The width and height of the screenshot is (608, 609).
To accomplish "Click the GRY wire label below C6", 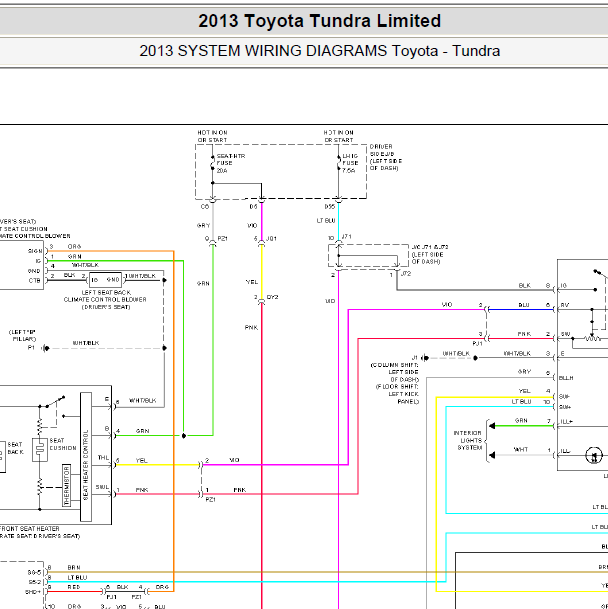I will [204, 226].
